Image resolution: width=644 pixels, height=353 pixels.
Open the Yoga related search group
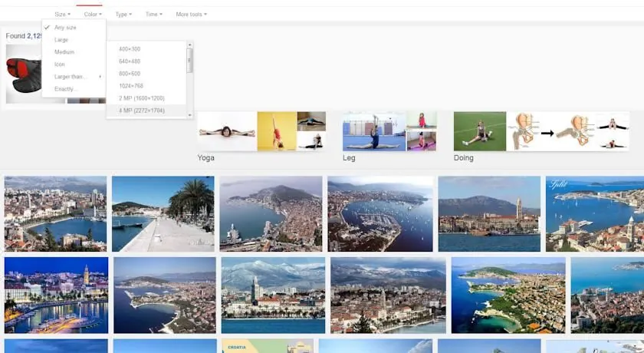click(x=261, y=137)
